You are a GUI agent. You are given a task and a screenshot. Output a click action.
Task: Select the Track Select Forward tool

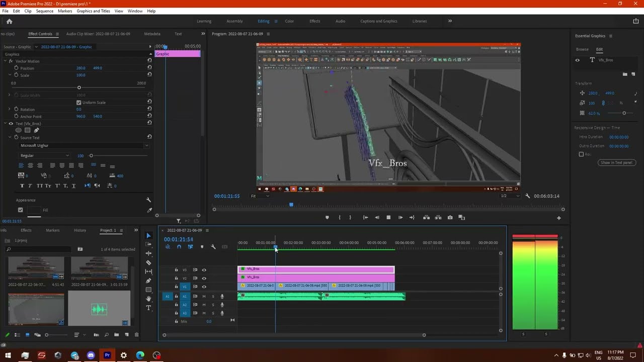pos(148,244)
